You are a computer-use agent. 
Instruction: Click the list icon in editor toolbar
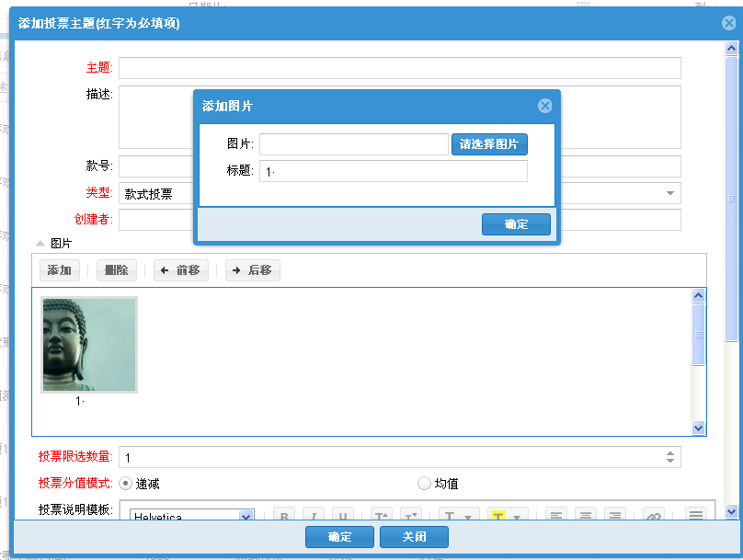pyautogui.click(x=696, y=515)
